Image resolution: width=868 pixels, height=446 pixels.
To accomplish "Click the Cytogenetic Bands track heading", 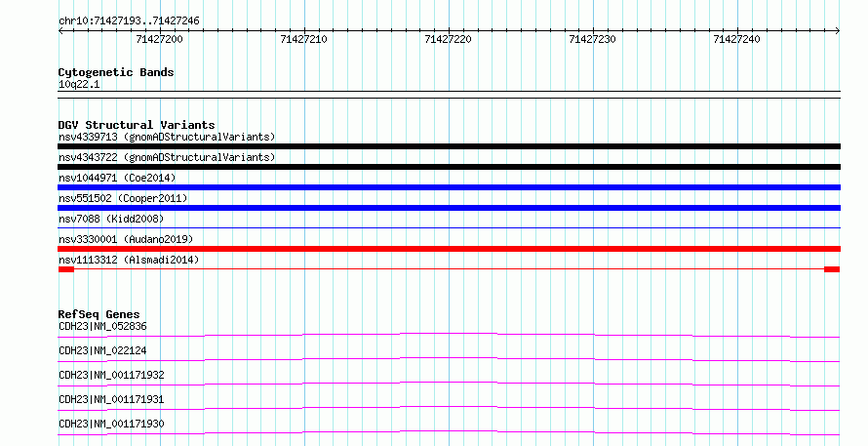I will (116, 72).
